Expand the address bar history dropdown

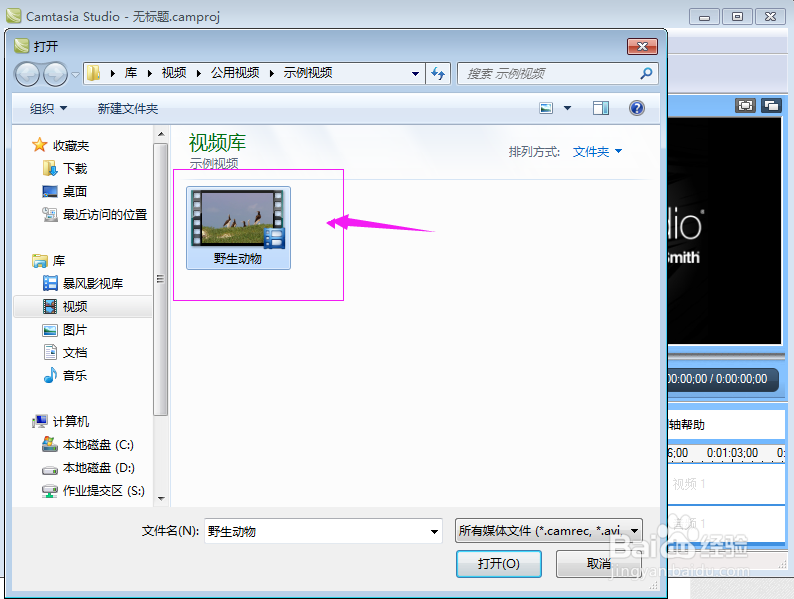(415, 74)
